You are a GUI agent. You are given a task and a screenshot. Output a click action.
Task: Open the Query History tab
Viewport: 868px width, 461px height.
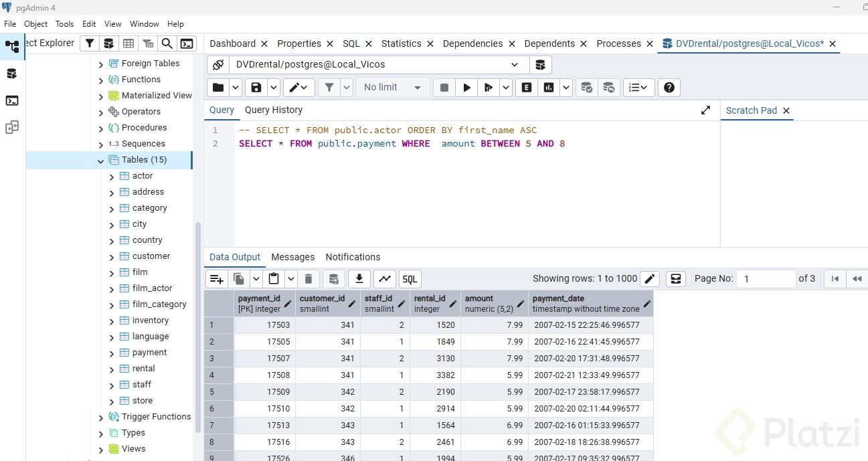(273, 110)
